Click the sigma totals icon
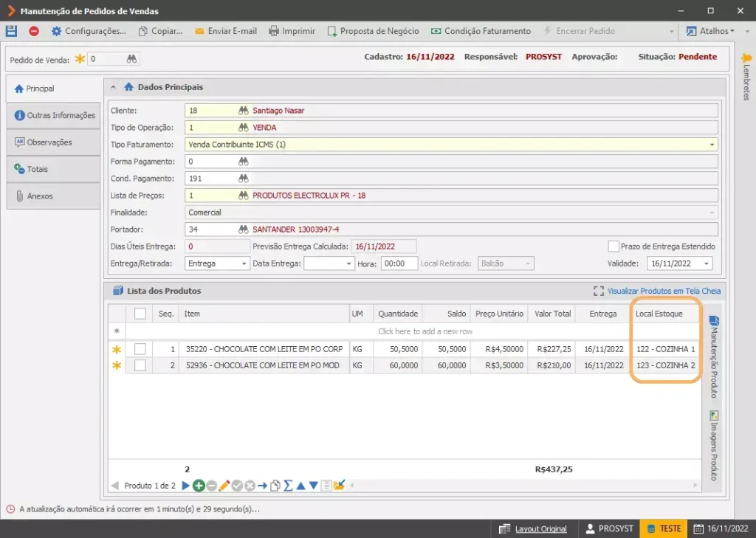The height and width of the screenshot is (538, 756). [x=288, y=486]
